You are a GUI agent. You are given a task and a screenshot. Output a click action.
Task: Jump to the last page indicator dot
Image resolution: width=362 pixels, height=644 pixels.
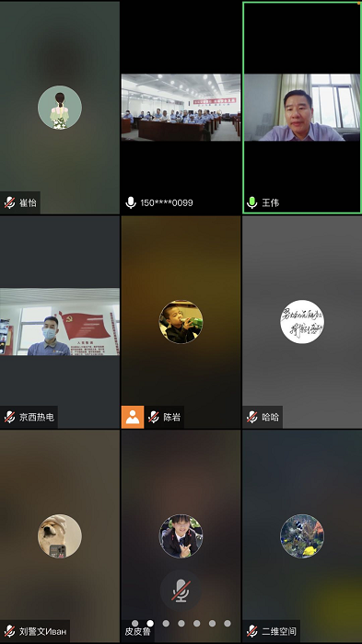pyautogui.click(x=228, y=623)
